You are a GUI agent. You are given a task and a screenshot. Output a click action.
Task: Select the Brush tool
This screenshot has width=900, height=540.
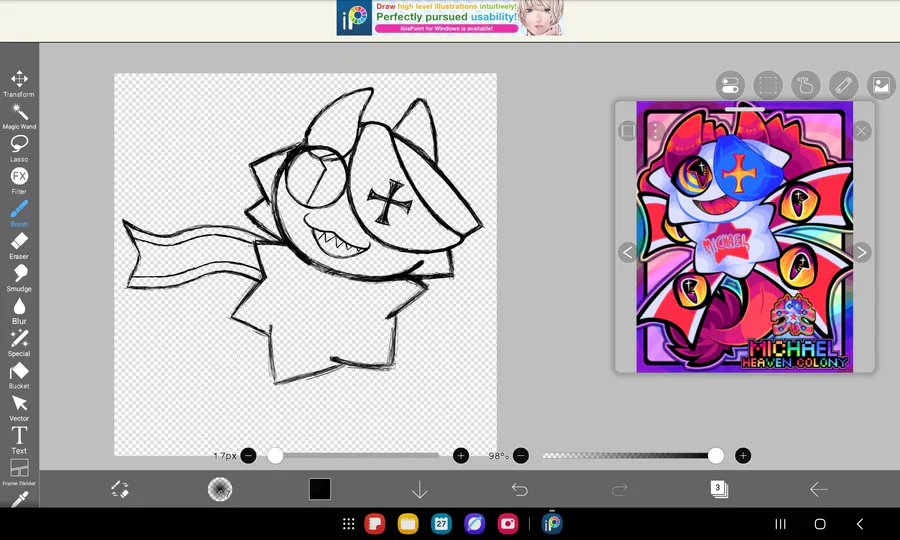click(x=19, y=213)
